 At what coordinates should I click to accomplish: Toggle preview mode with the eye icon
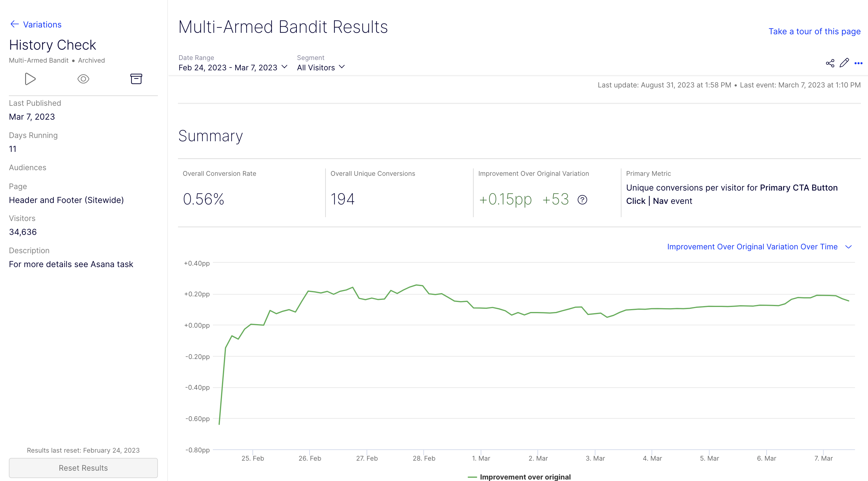(83, 79)
